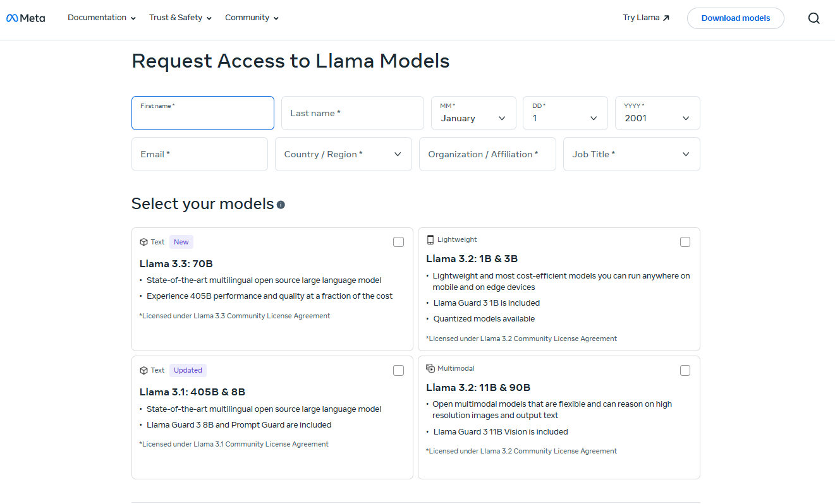
Task: Open the DD day dropdown
Action: click(565, 113)
